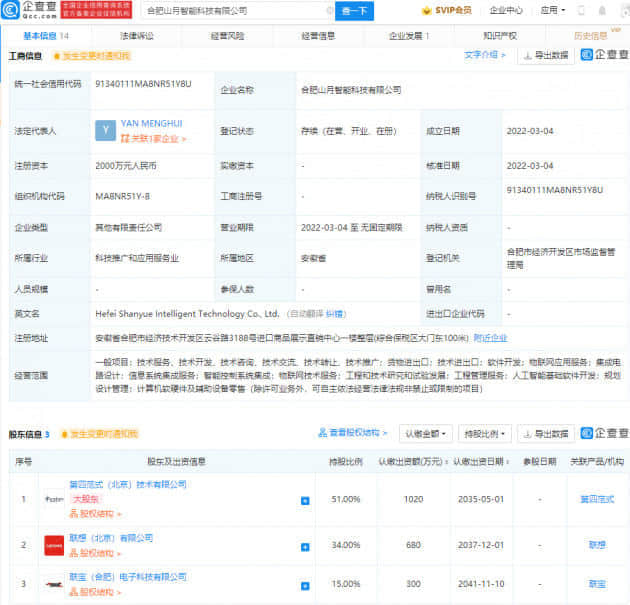Click the Qcc.com logo icon
This screenshot has height=605, width=630.
tap(10, 10)
